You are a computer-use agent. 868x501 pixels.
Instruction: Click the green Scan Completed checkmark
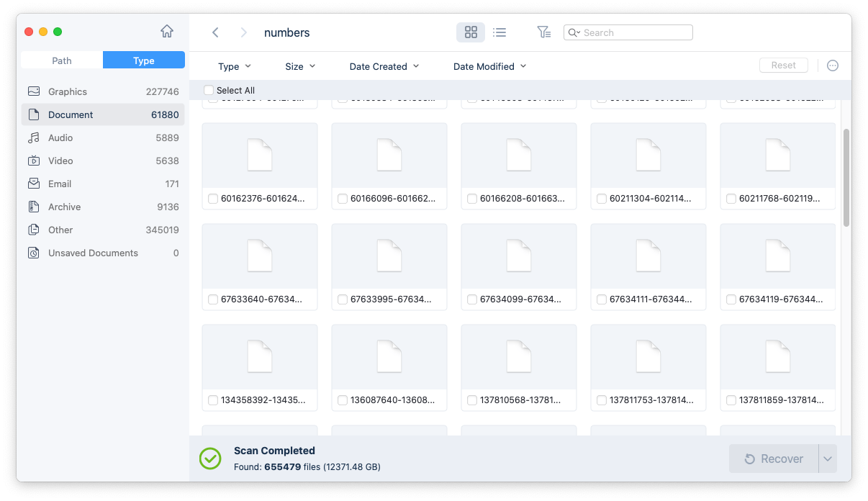[x=210, y=459]
